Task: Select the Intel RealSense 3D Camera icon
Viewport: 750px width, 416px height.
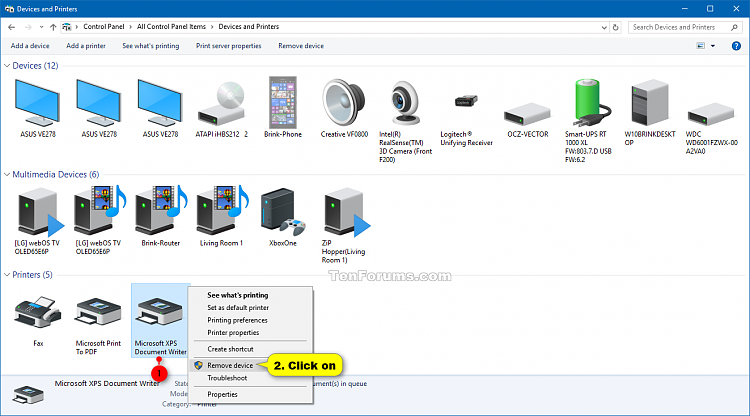Action: click(405, 103)
